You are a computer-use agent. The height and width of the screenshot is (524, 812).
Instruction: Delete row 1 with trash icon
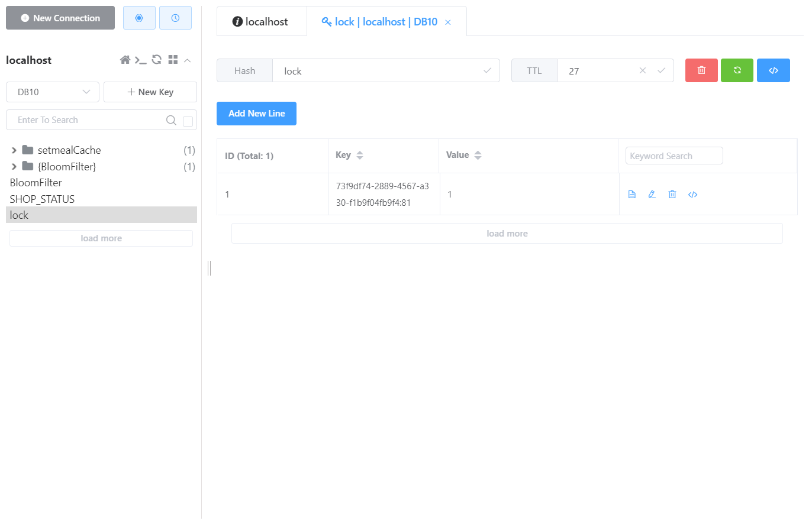[x=672, y=195]
